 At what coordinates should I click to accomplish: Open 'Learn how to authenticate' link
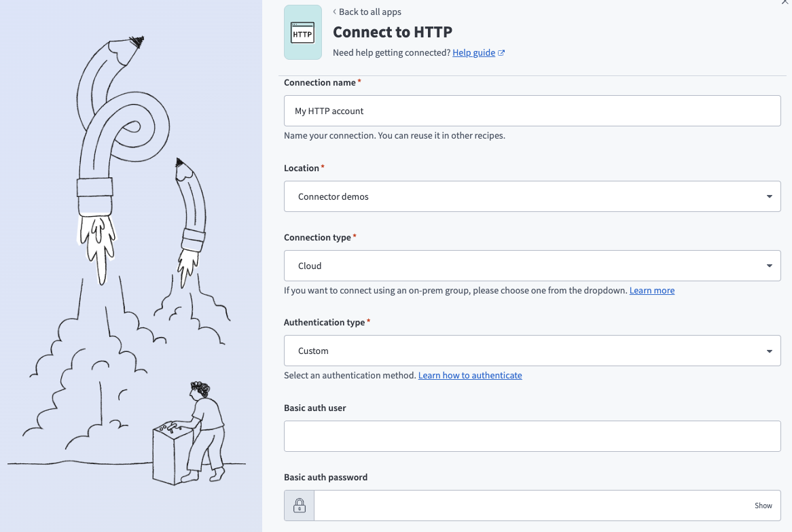point(470,375)
